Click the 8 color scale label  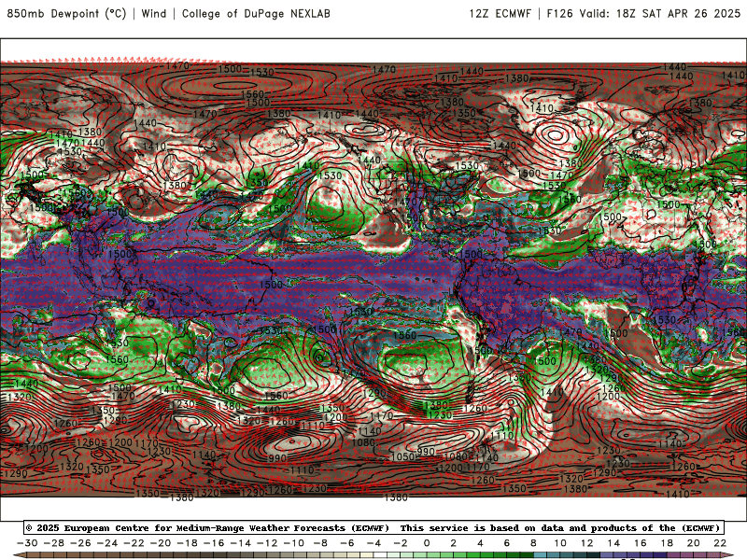(533, 543)
